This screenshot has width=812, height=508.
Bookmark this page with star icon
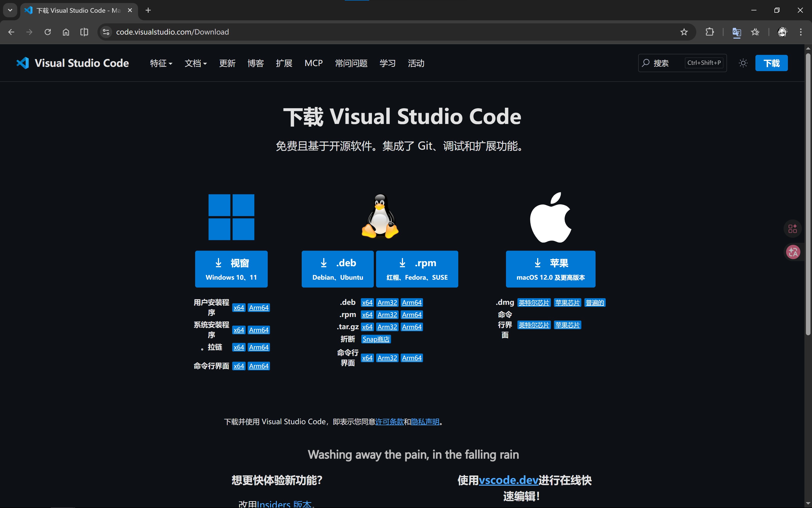[684, 32]
